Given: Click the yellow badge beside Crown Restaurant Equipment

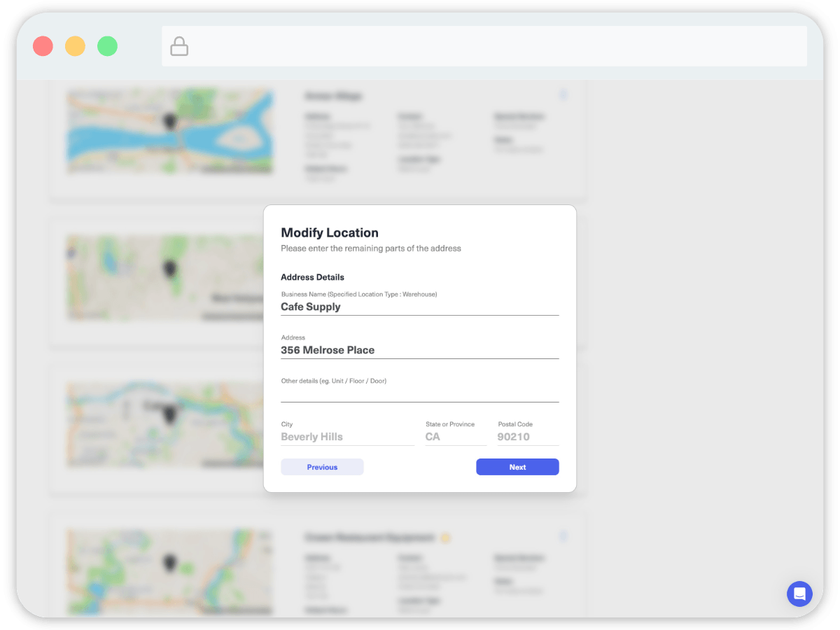Looking at the screenshot, I should pos(445,538).
